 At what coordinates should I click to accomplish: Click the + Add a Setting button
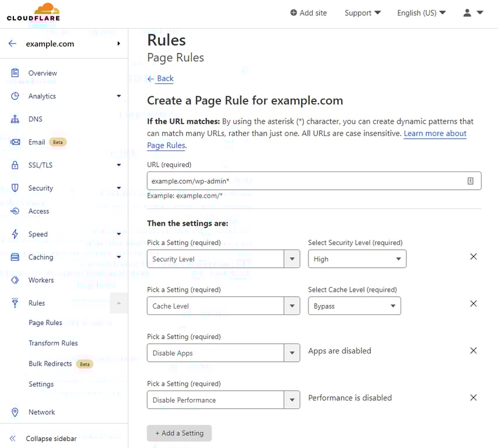(x=179, y=433)
